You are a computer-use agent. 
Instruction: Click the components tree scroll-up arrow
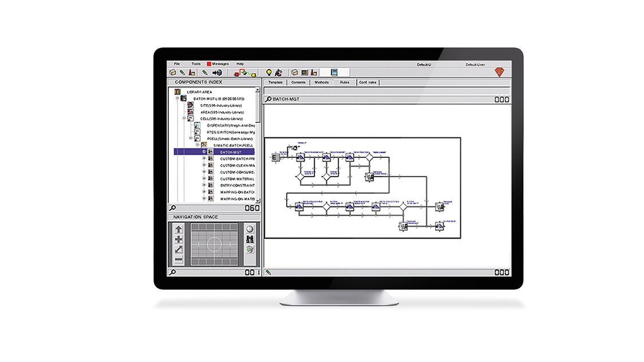click(258, 90)
